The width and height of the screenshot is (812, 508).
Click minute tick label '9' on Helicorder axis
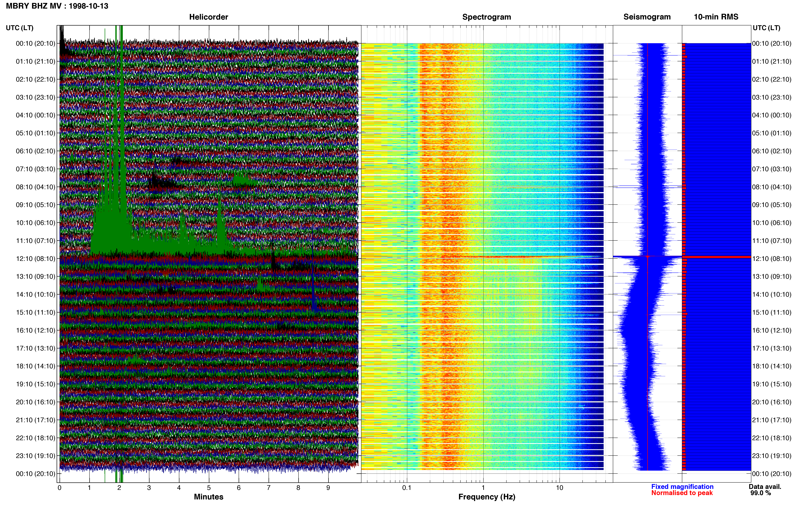click(328, 488)
